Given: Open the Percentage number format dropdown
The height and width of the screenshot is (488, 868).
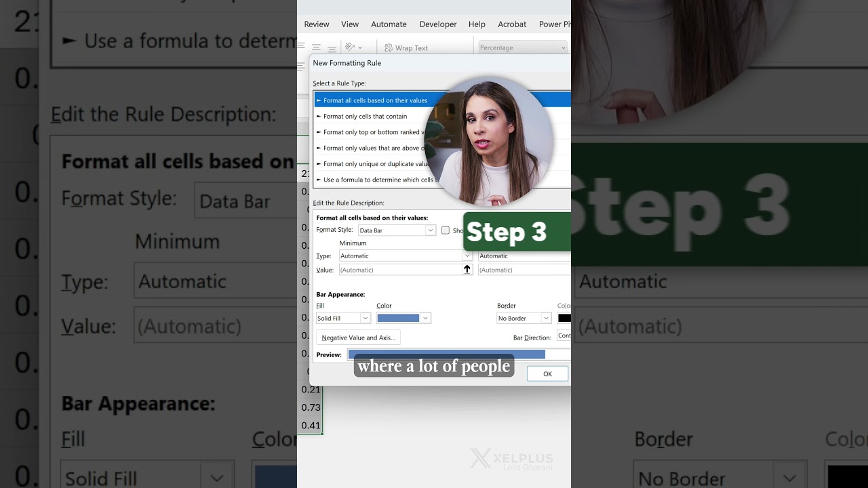Looking at the screenshot, I should [x=522, y=47].
